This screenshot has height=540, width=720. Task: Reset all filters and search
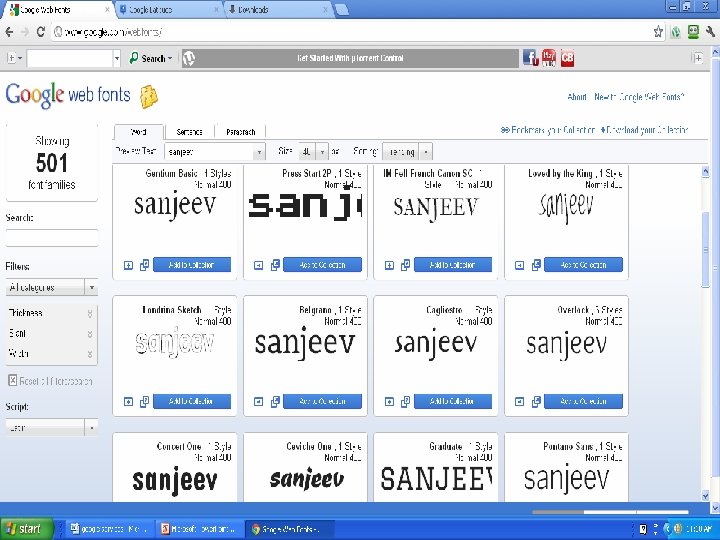tap(50, 381)
